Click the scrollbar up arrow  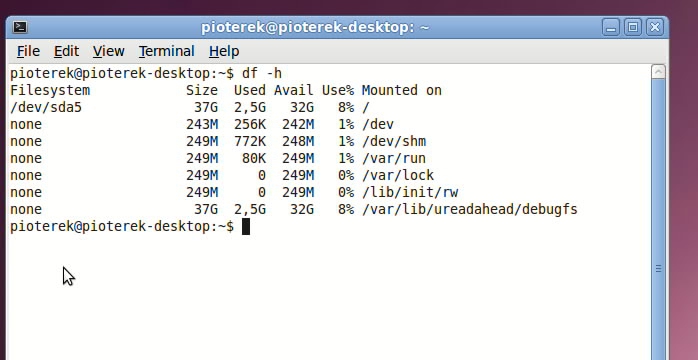click(x=658, y=72)
